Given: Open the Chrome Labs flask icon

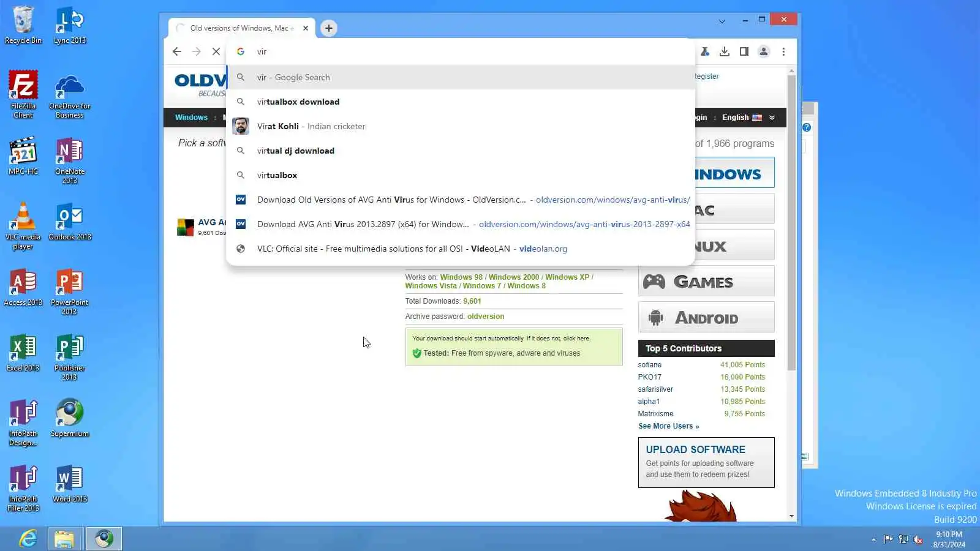Looking at the screenshot, I should pos(705,51).
